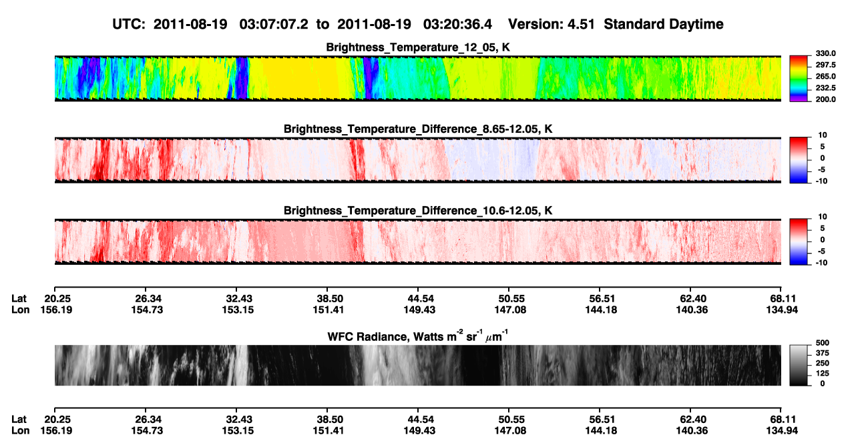
Task: Click the 375 label on WFC colorbar
Action: (x=823, y=353)
